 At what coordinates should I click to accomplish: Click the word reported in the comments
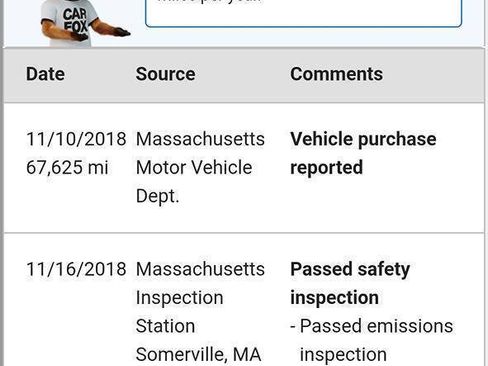pos(326,168)
